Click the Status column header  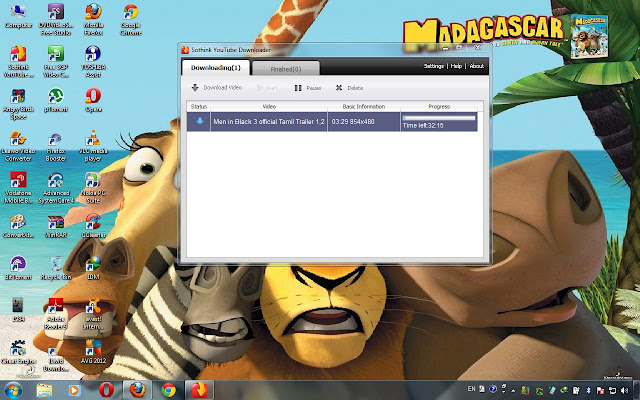tap(199, 107)
